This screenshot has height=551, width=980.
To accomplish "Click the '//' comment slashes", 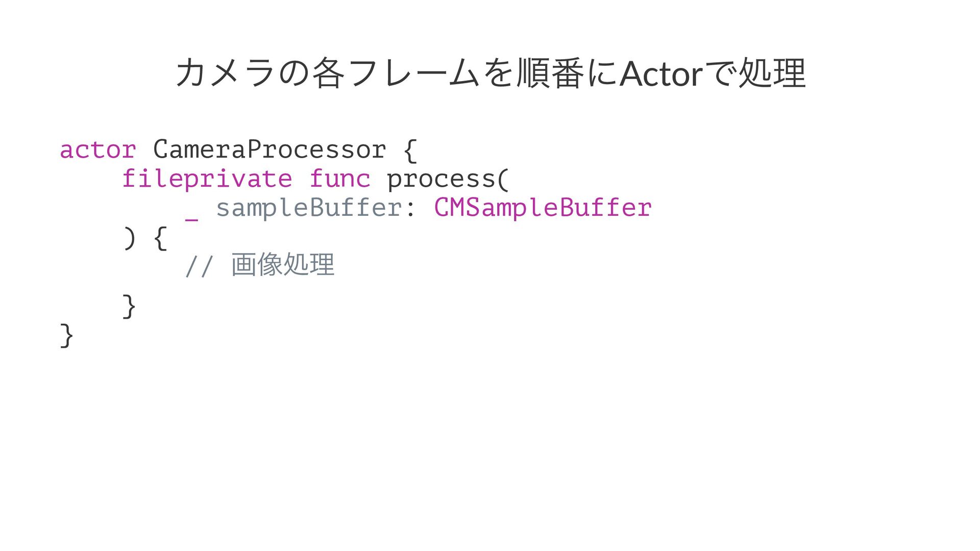I will [x=199, y=266].
